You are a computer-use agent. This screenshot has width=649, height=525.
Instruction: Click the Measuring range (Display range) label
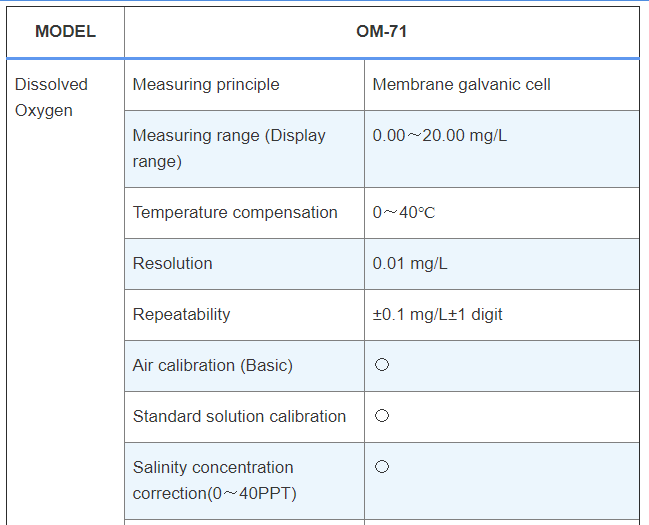(229, 148)
